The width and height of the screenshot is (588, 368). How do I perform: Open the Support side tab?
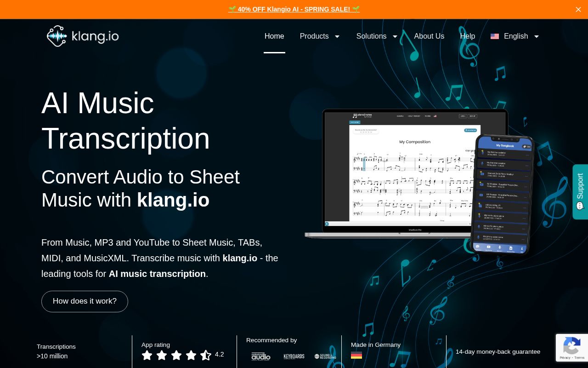coord(580,192)
